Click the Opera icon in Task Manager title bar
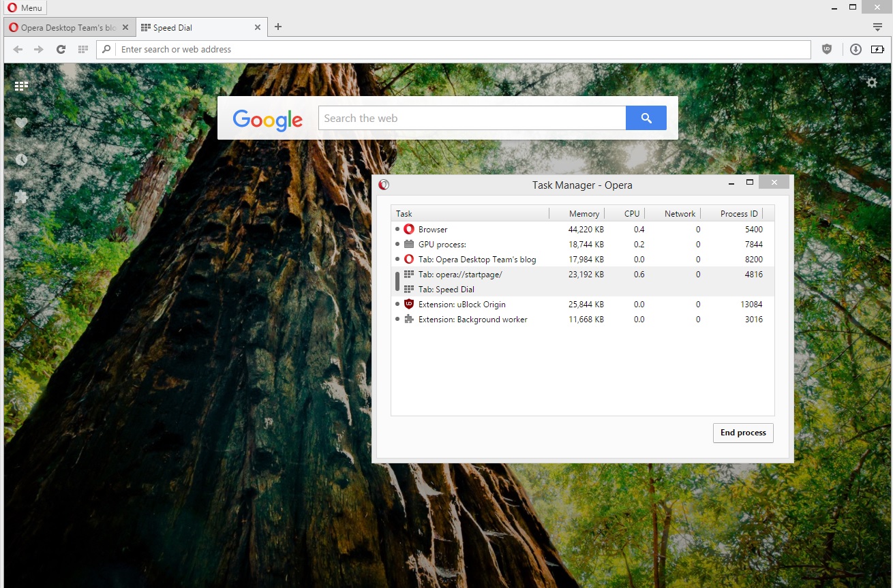Viewport: 893px width, 588px height. [x=384, y=185]
